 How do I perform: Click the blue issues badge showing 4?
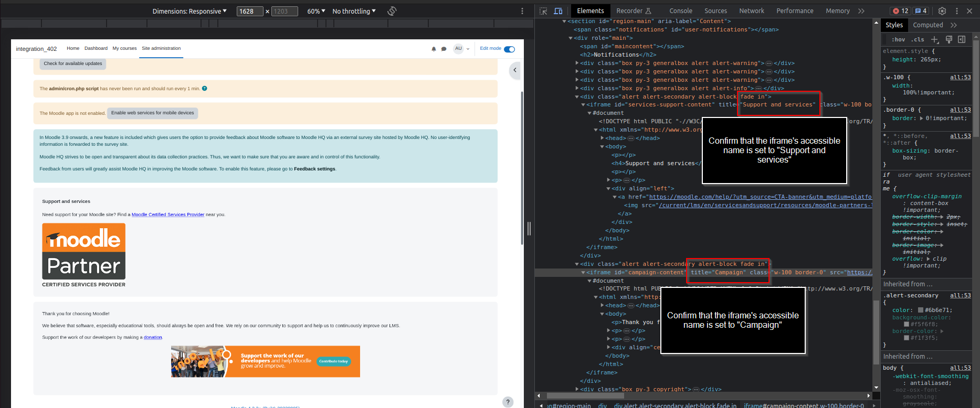point(921,11)
